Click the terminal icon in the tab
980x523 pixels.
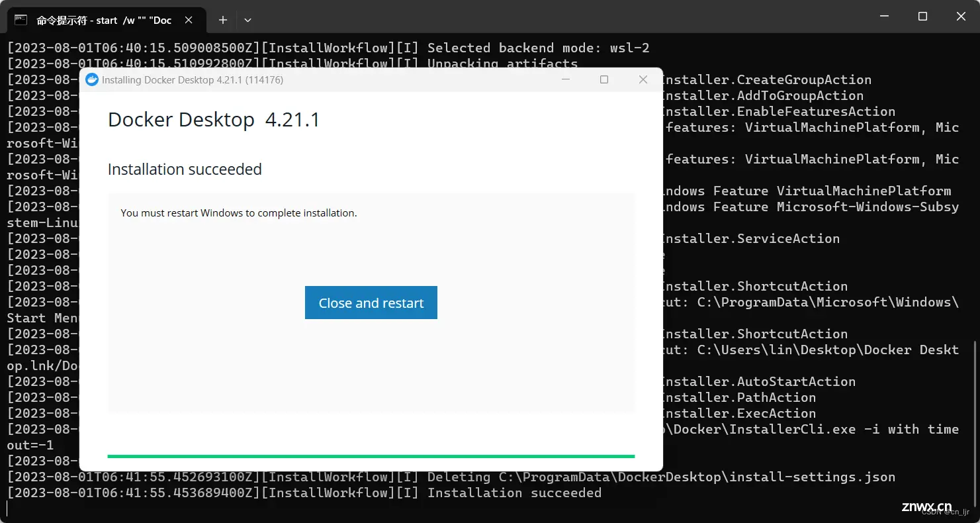(x=21, y=20)
